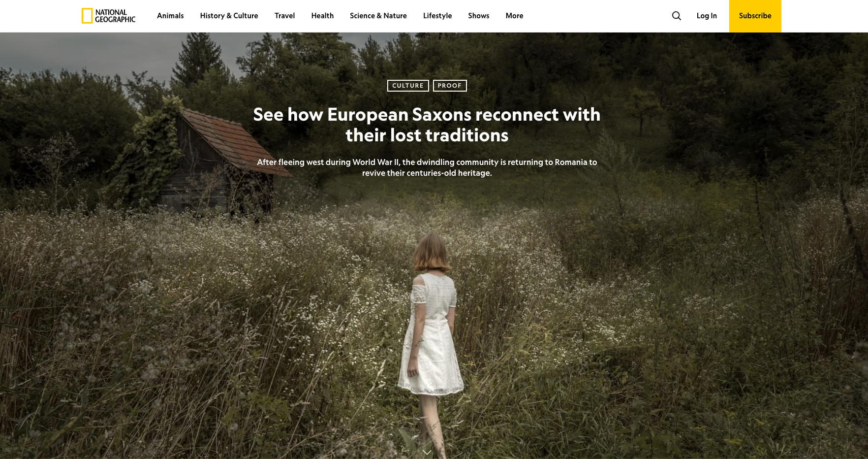Open the Health section
This screenshot has height=459, width=868.
point(322,16)
